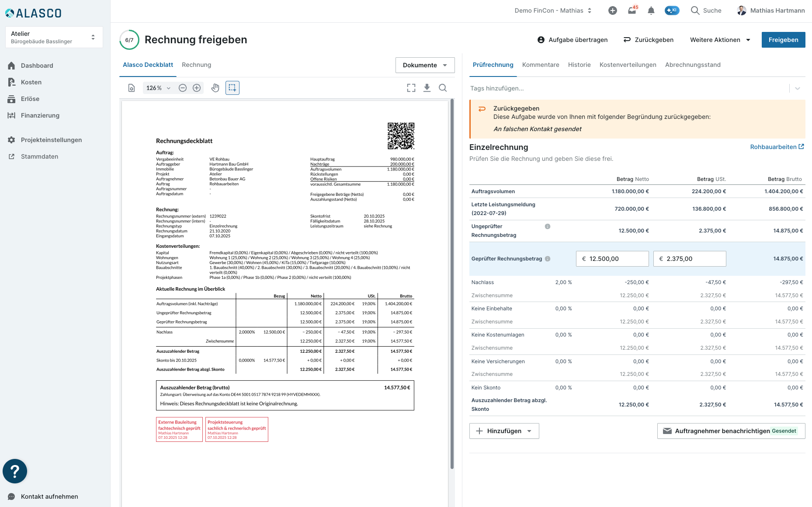Click the Projektsteuerung stamp
This screenshot has width=812, height=507.
tap(236, 430)
